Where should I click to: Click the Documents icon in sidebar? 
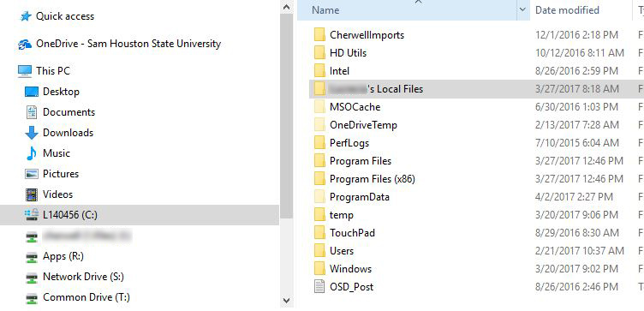coord(32,112)
